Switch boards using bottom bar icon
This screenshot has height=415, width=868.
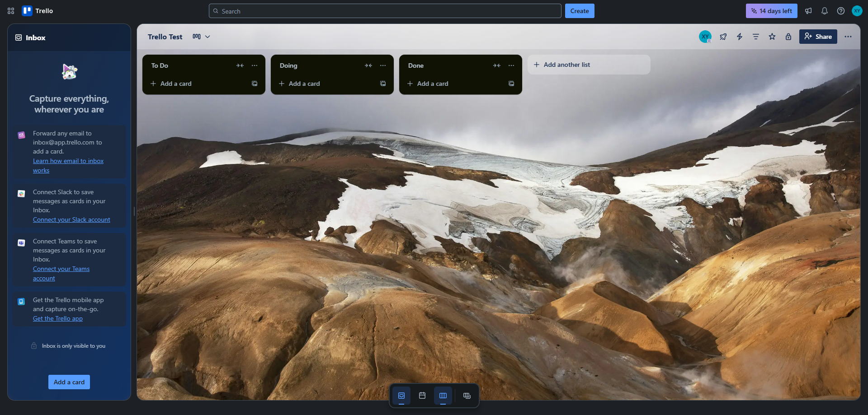[x=467, y=396]
